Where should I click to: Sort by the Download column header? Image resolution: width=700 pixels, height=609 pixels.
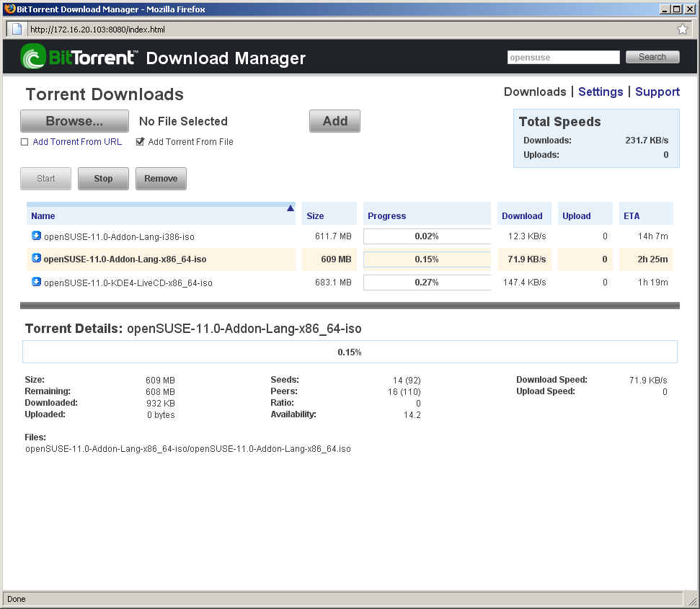(524, 213)
